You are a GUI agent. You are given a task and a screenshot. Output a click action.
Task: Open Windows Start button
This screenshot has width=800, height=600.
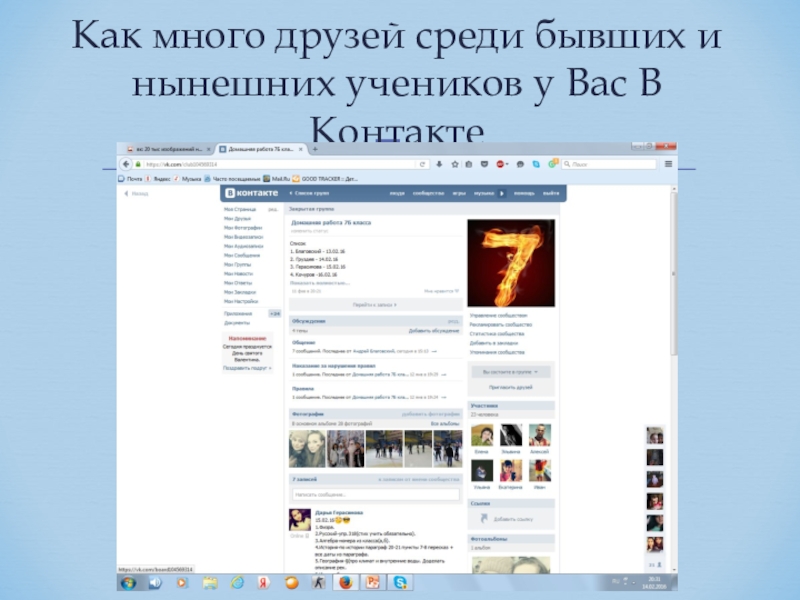[x=128, y=583]
